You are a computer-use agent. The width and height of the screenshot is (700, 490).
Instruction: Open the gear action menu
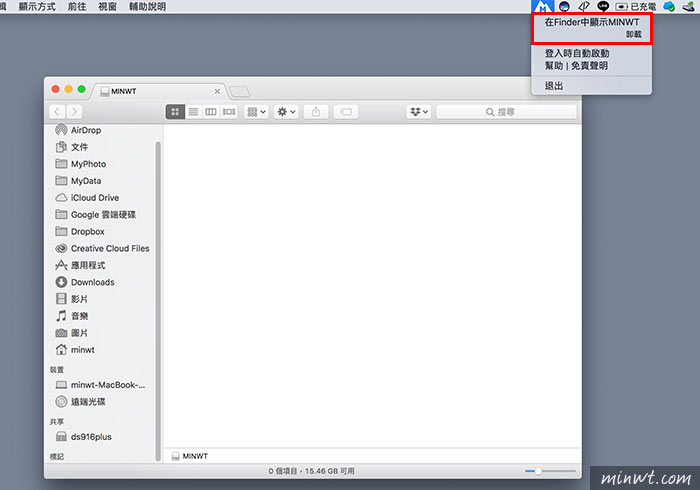tap(286, 112)
